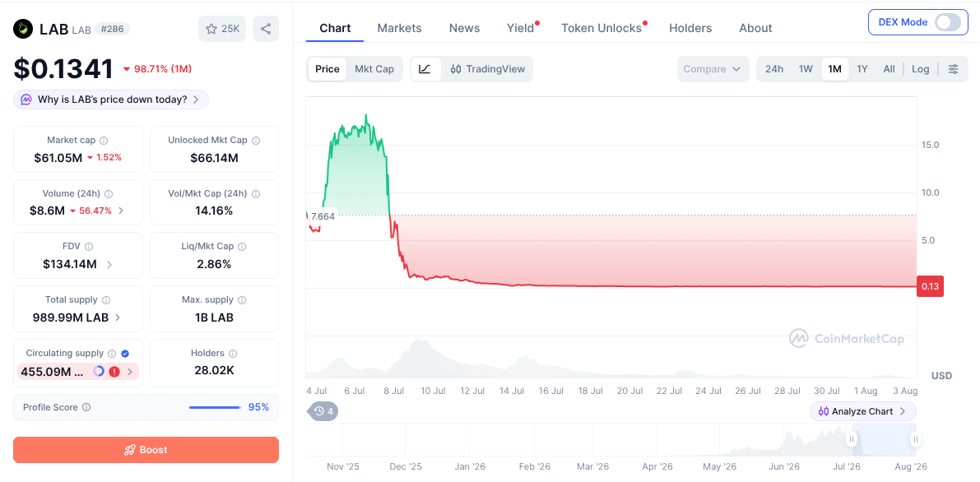Expand Volume (24h) details chevron
The height and width of the screenshot is (482, 980).
pyautogui.click(x=121, y=211)
